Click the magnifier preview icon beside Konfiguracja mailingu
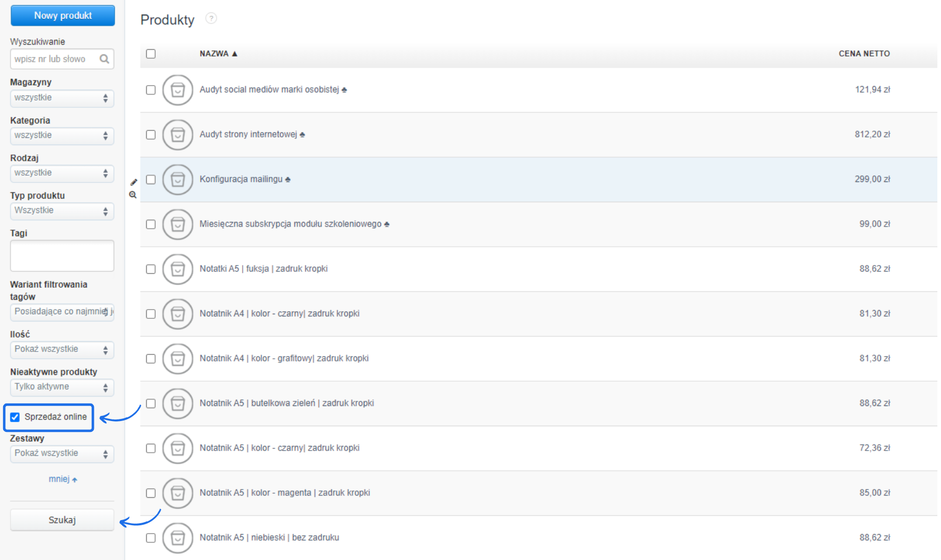This screenshot has width=941, height=560. tap(133, 195)
